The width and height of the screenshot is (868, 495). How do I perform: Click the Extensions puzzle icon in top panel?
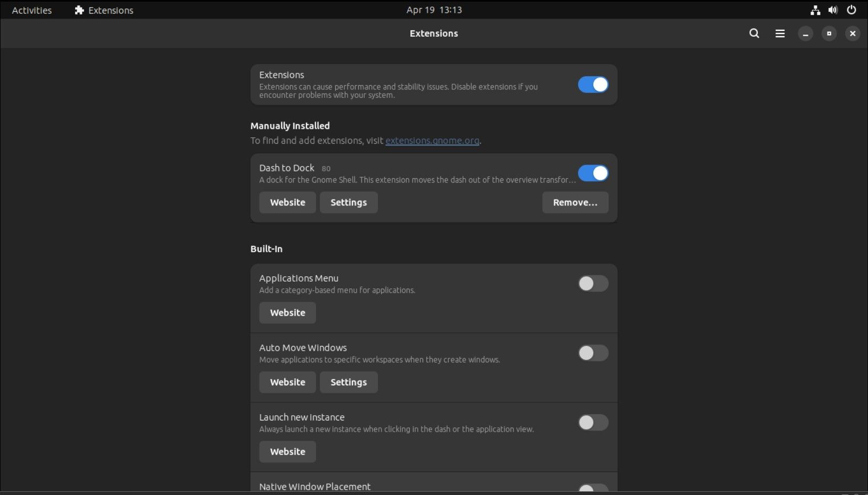[x=79, y=10]
